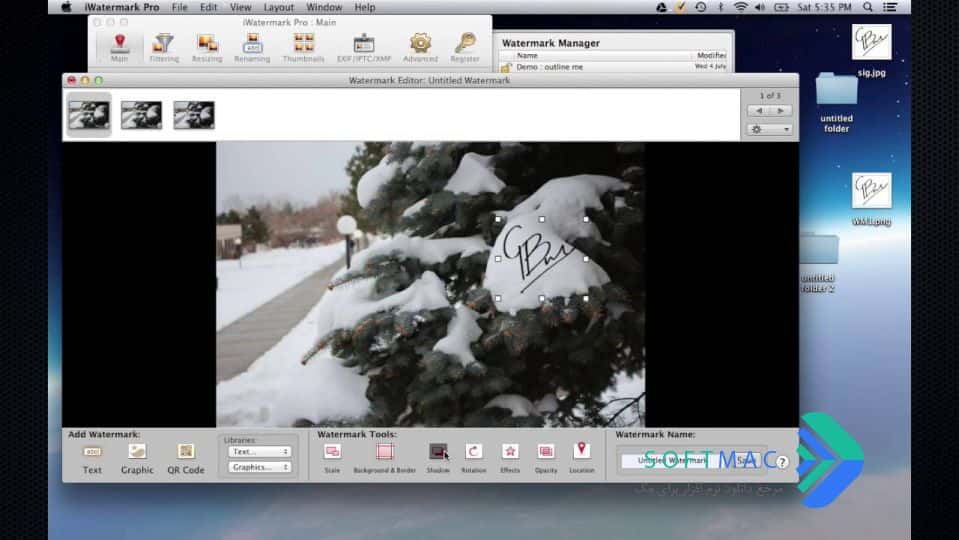The height and width of the screenshot is (540, 959).
Task: Open the Apple menu
Action: point(67,7)
